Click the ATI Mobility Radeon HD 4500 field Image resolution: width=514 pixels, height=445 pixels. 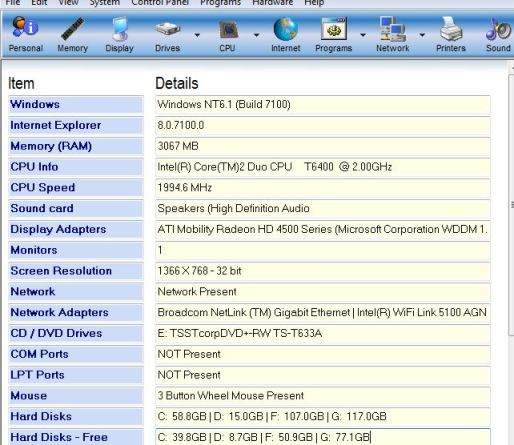[323, 229]
